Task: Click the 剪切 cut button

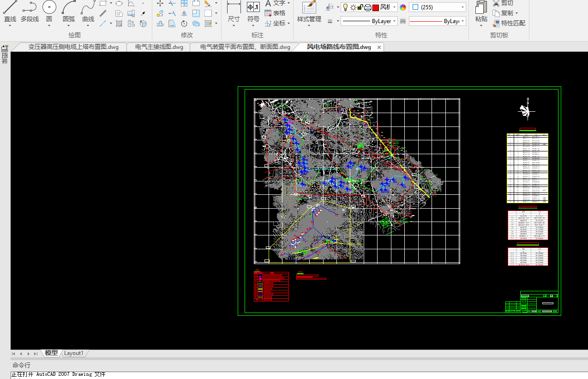Action: point(503,3)
